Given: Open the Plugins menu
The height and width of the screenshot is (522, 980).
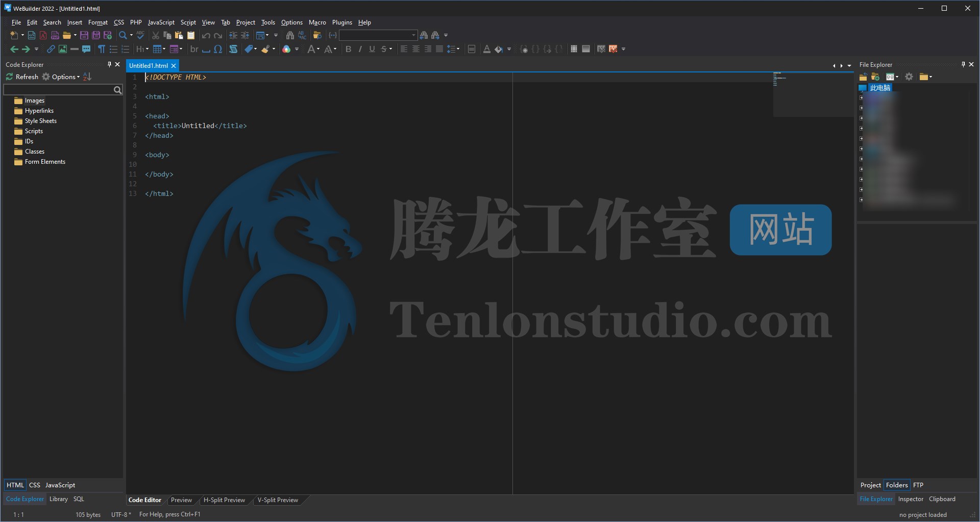Looking at the screenshot, I should pyautogui.click(x=342, y=22).
